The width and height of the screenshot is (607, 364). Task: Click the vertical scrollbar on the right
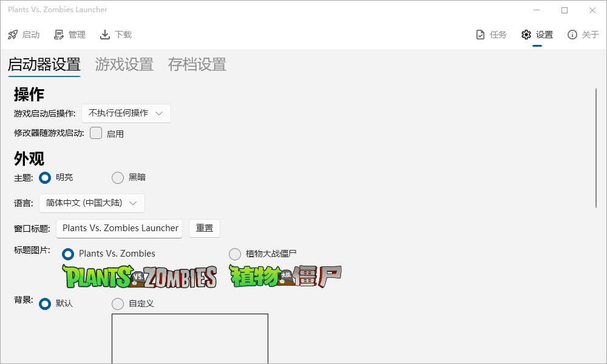(x=597, y=148)
